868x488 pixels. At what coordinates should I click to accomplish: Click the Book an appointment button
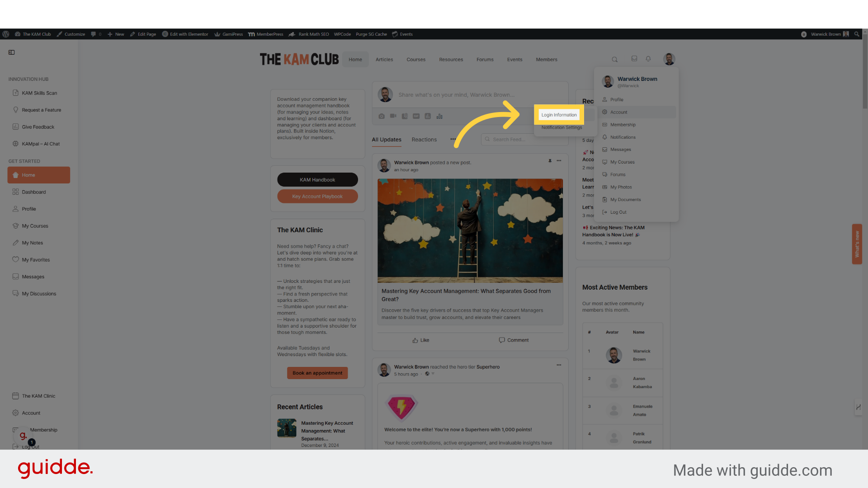pos(317,373)
